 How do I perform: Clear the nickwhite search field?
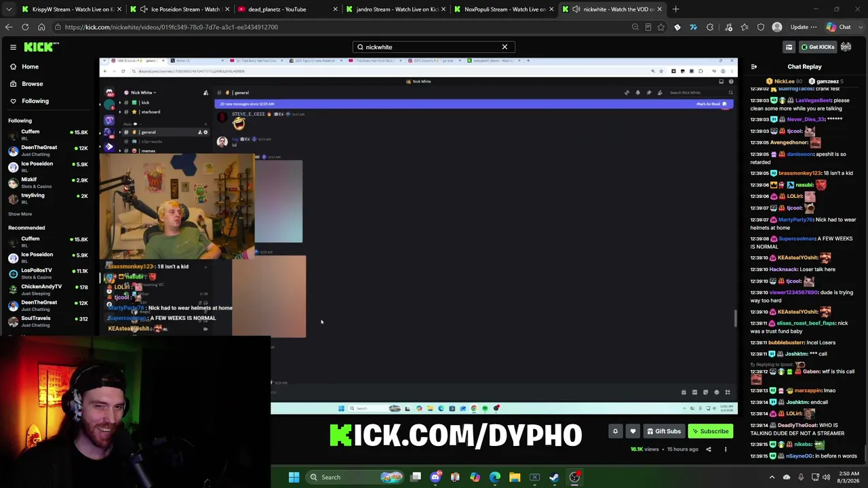tap(505, 47)
